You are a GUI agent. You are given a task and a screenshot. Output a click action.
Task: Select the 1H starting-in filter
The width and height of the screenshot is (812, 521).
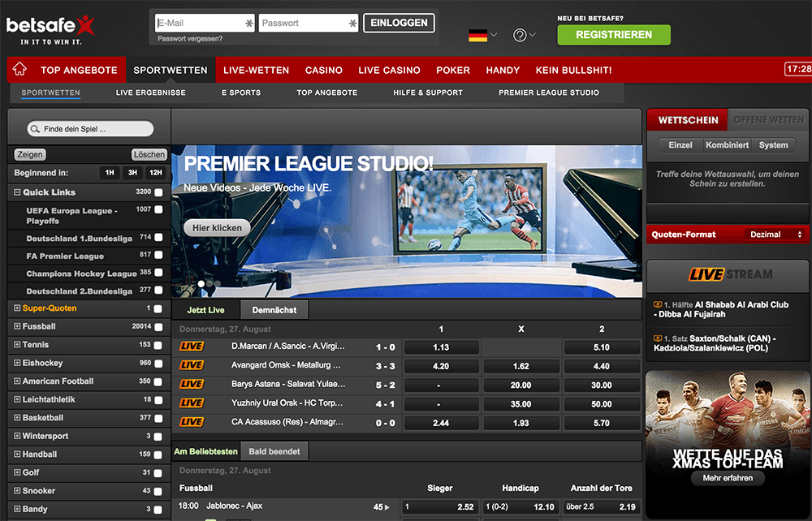point(110,173)
